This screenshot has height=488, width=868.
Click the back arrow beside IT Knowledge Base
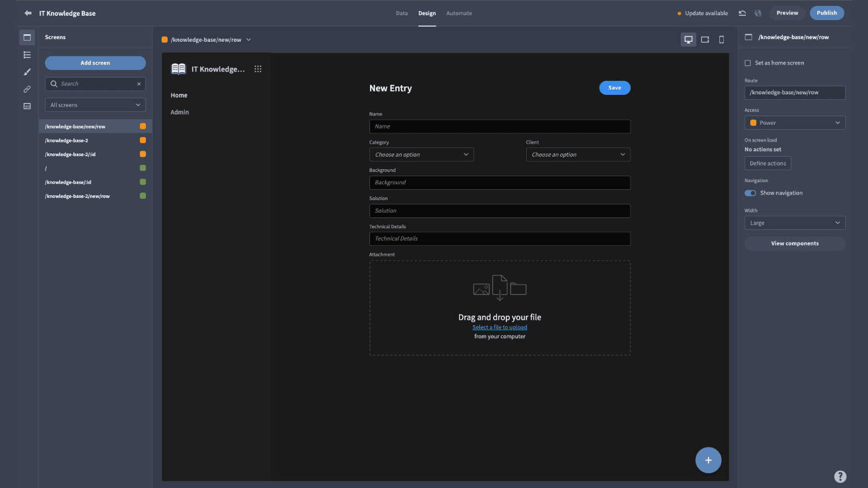pyautogui.click(x=28, y=13)
